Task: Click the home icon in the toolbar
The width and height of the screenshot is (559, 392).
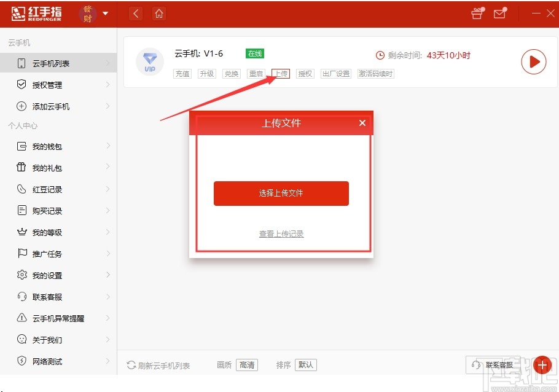Action: 159,13
